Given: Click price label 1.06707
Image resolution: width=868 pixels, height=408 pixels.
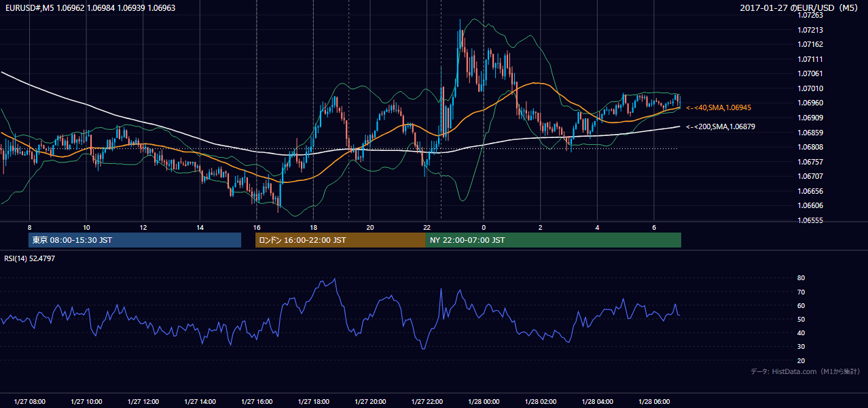Looking at the screenshot, I should (810, 176).
